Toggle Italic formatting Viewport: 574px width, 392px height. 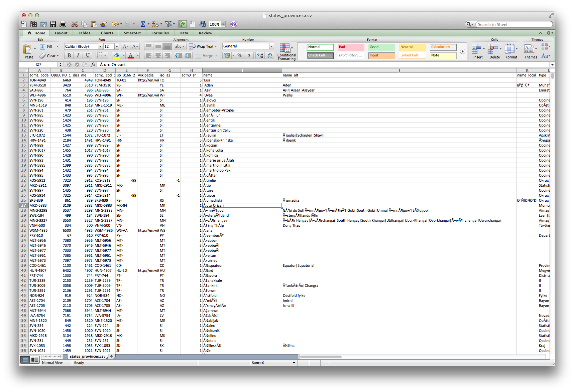[x=78, y=55]
